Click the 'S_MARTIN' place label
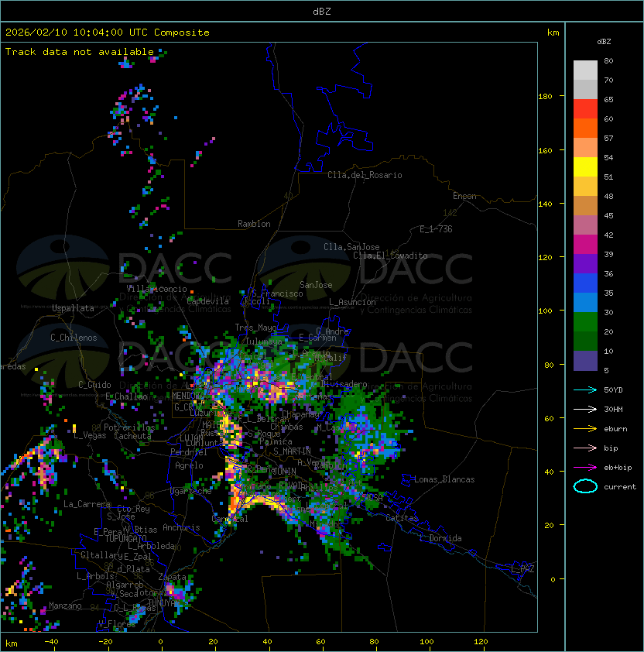The height and width of the screenshot is (652, 644). (293, 451)
